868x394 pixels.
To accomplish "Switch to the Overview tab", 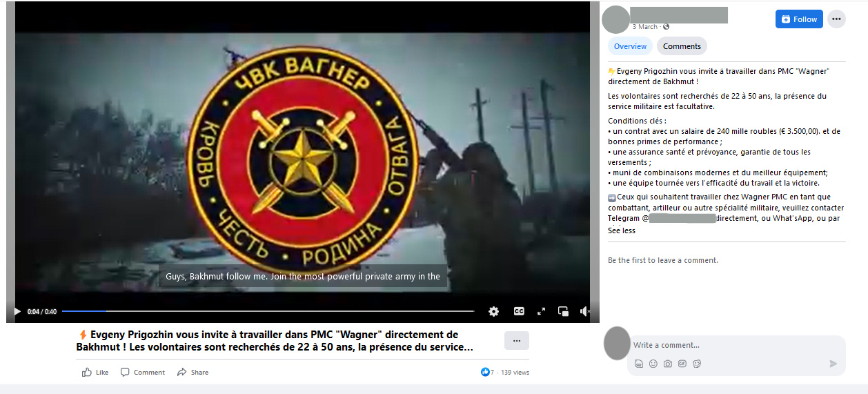I will [x=630, y=46].
